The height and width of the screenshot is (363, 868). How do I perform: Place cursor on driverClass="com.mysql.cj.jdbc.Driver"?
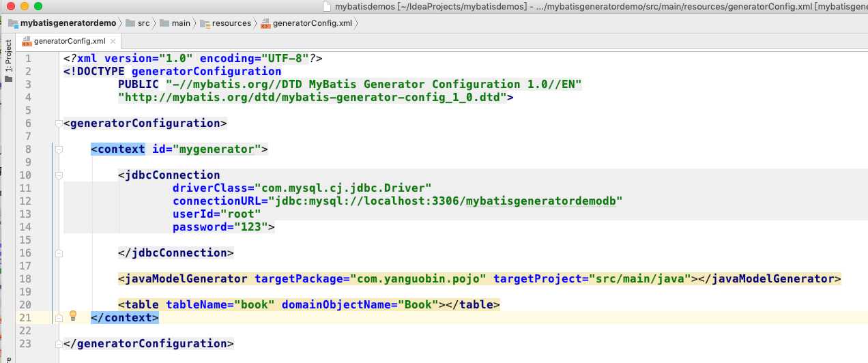click(302, 188)
